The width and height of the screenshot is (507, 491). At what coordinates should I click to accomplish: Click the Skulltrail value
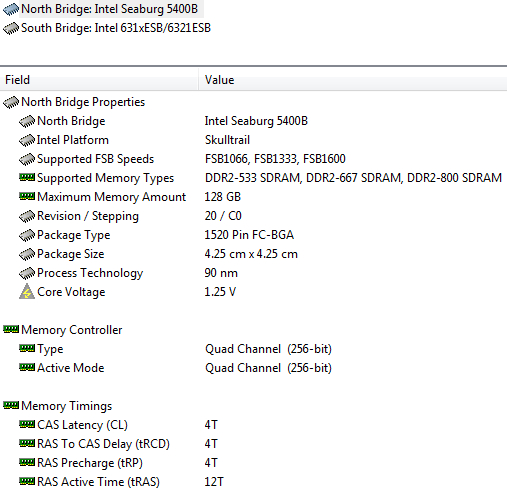227,140
